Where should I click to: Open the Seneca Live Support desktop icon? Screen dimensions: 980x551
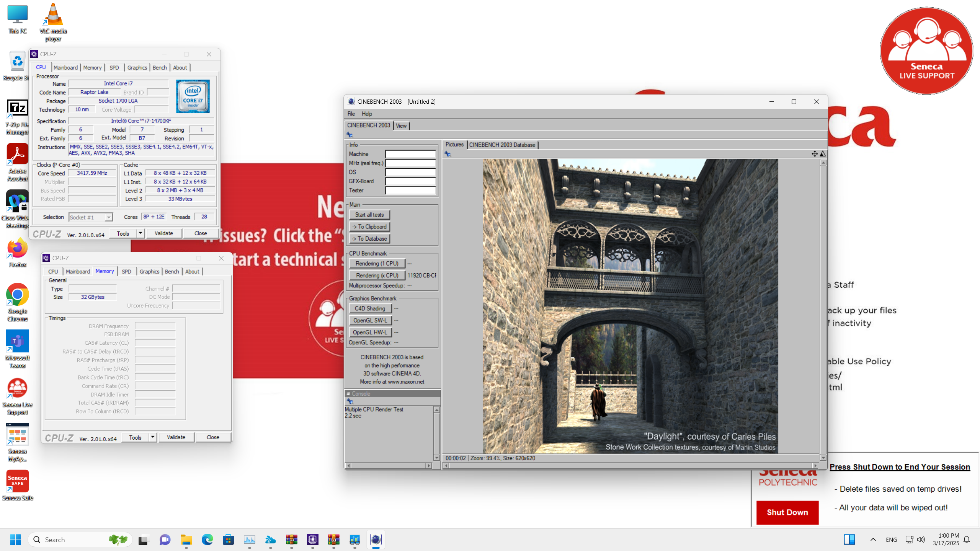17,396
